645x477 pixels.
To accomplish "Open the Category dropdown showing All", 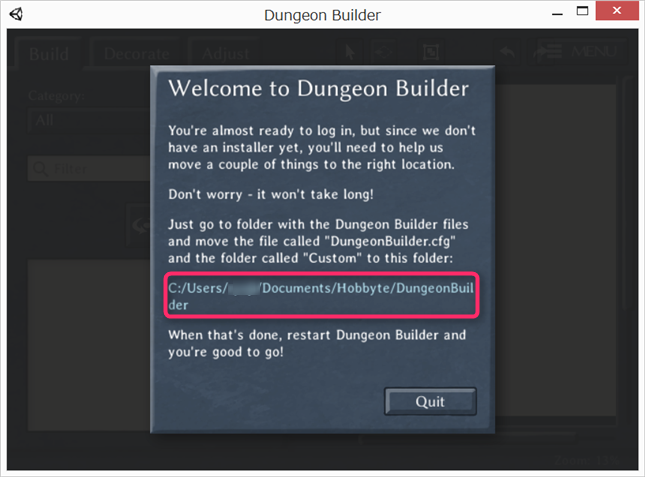I will pyautogui.click(x=89, y=120).
